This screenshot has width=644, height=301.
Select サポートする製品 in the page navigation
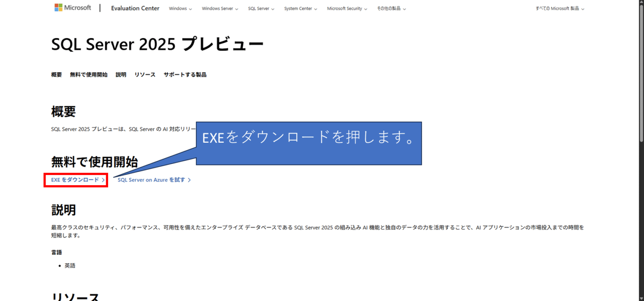(184, 74)
